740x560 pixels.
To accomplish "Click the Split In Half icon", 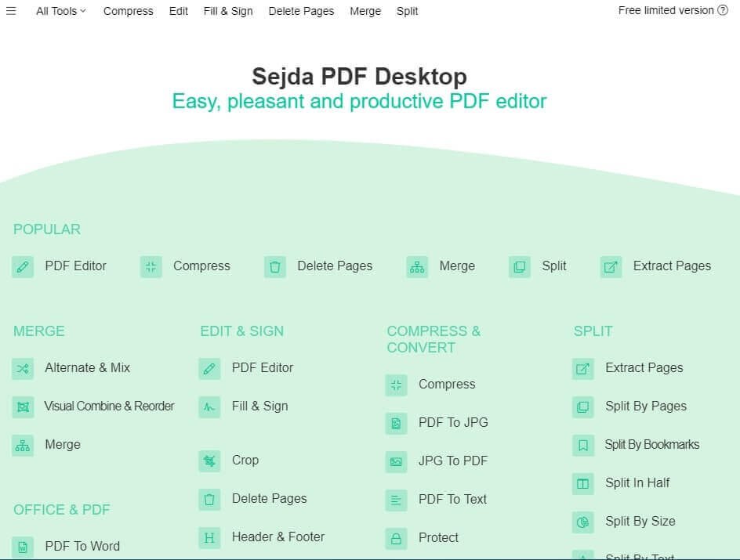I will pos(583,484).
